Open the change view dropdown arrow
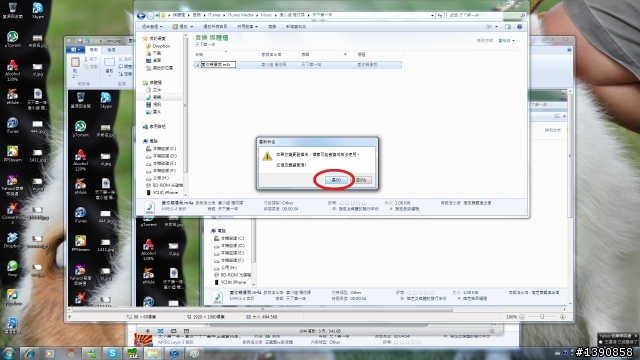This screenshot has width=640, height=360. pos(496,27)
